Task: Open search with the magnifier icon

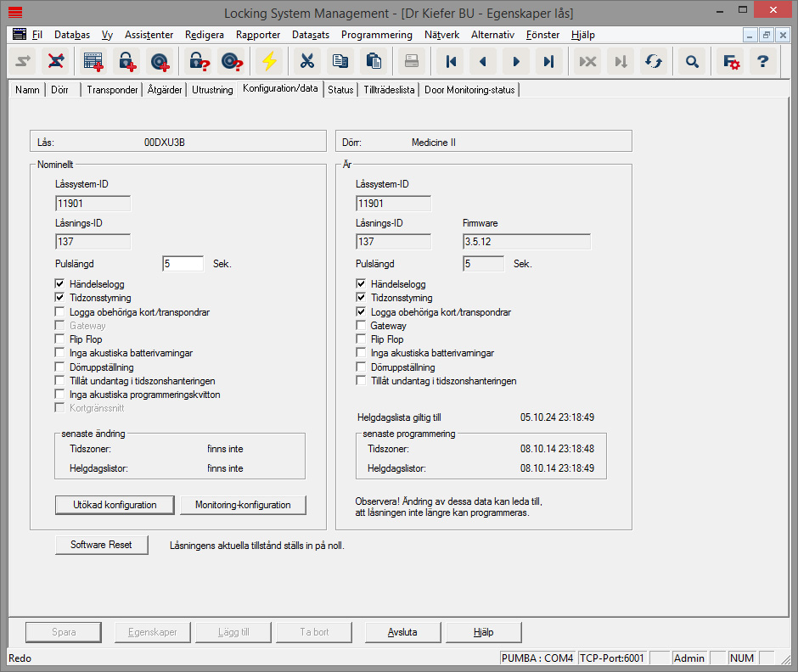Action: pos(692,61)
